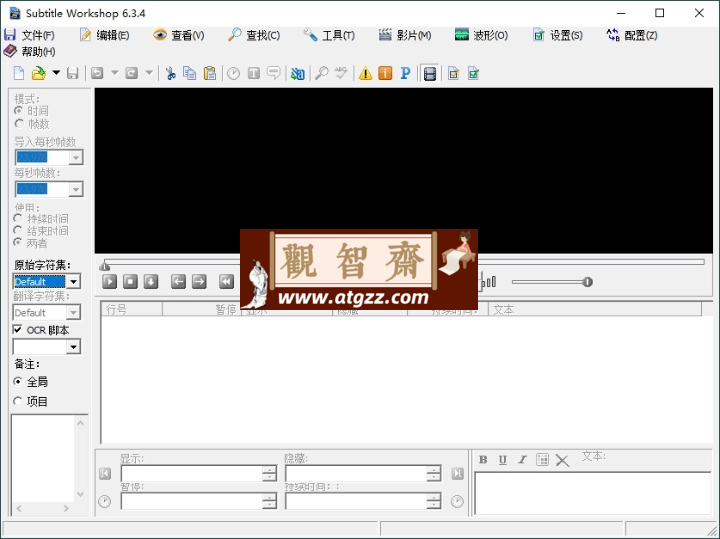720x539 pixels.
Task: Toggle the film strip video preview icon
Action: coord(430,73)
